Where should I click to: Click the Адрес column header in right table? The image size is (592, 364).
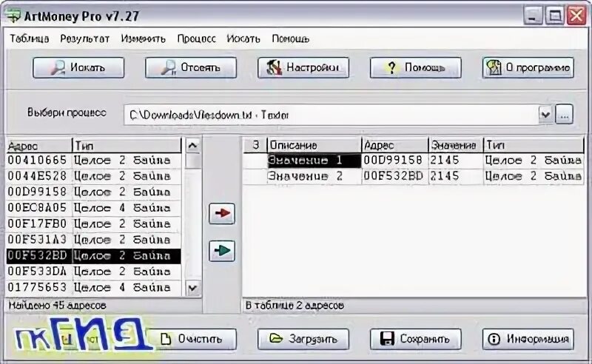point(394,145)
